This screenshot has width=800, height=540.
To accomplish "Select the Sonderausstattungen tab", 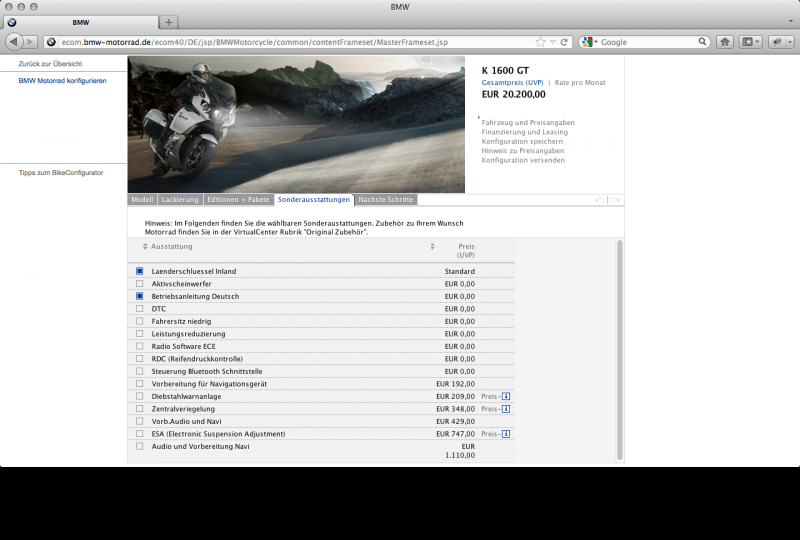I will pos(314,200).
